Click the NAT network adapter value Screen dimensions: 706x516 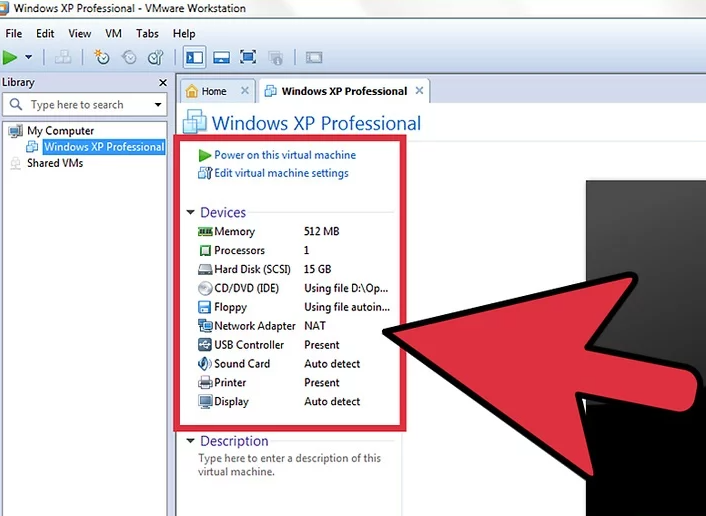[x=315, y=326]
